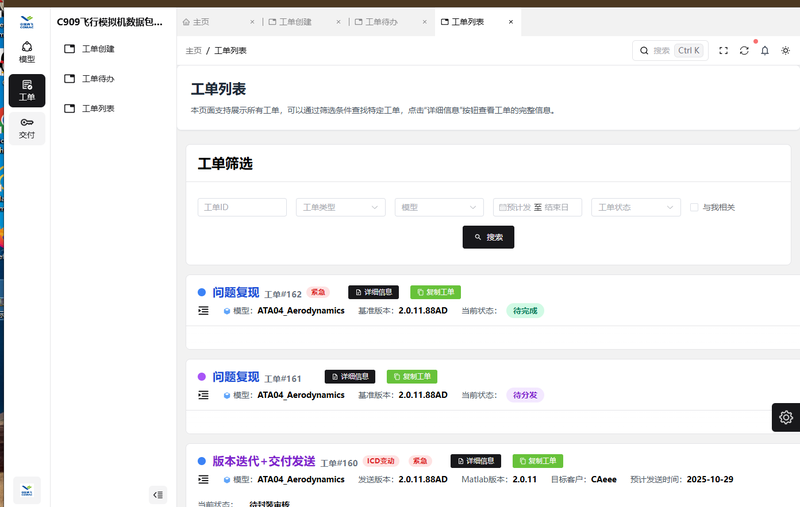Click the model cube icon on 工单#161
Viewport: 800px width, 507px height.
tap(227, 395)
